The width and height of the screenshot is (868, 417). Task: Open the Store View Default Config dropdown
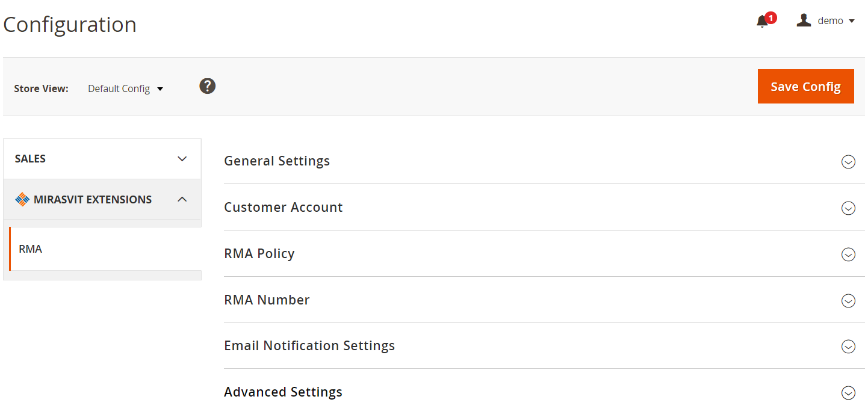[125, 88]
